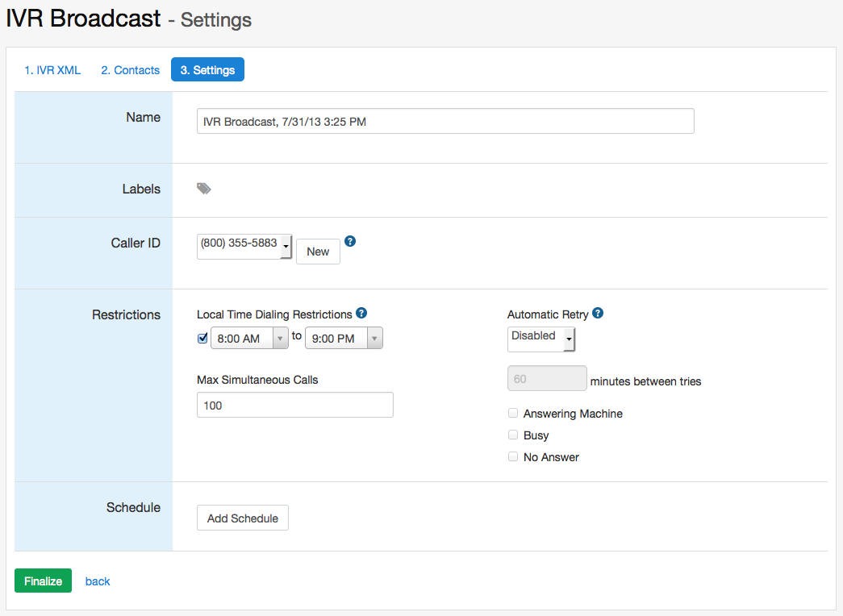
Task: Click the Add Schedule button
Action: (242, 518)
